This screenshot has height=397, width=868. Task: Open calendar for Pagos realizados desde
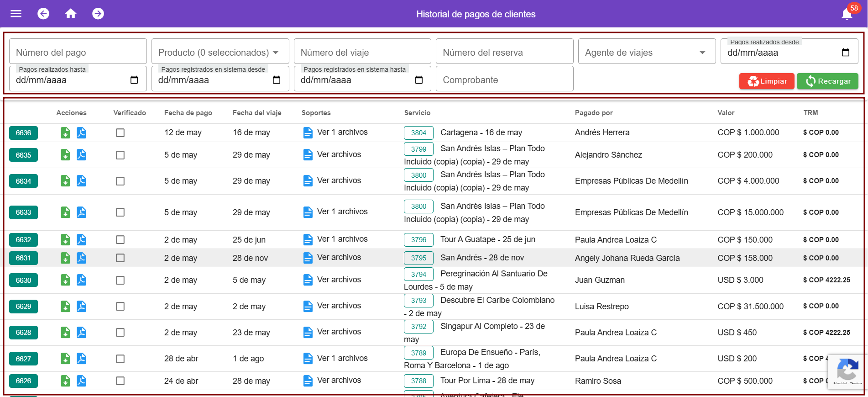coord(845,53)
